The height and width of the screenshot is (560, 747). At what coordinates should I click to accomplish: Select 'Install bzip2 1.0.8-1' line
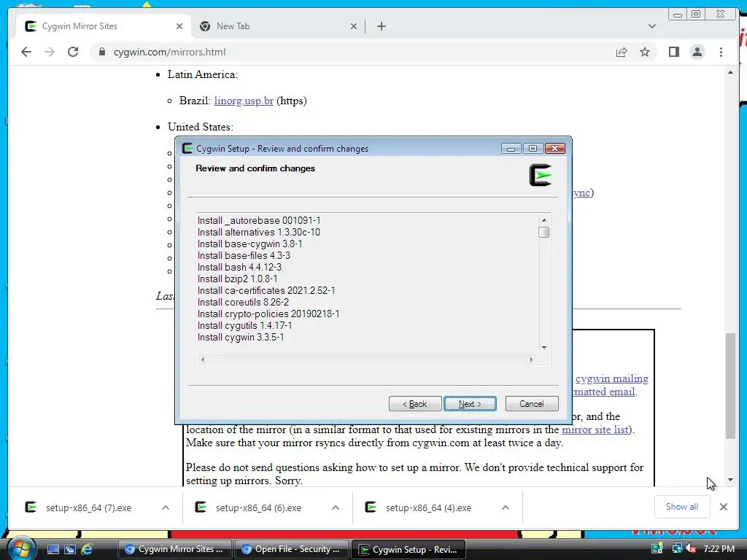(237, 279)
